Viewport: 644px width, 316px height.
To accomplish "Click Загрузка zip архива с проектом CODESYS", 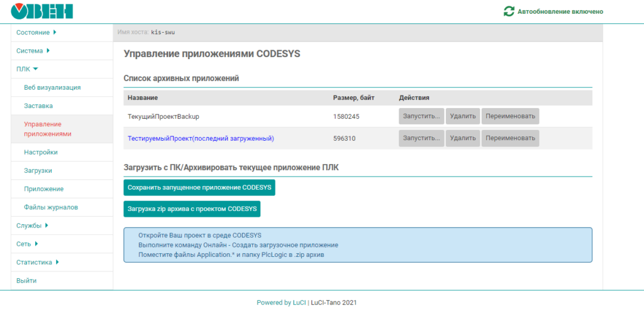I will click(x=192, y=209).
